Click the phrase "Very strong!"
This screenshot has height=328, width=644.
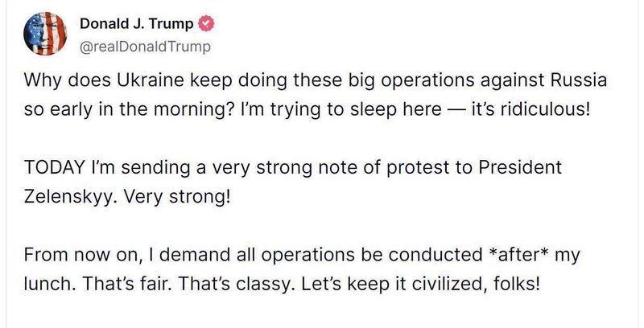pos(177,198)
